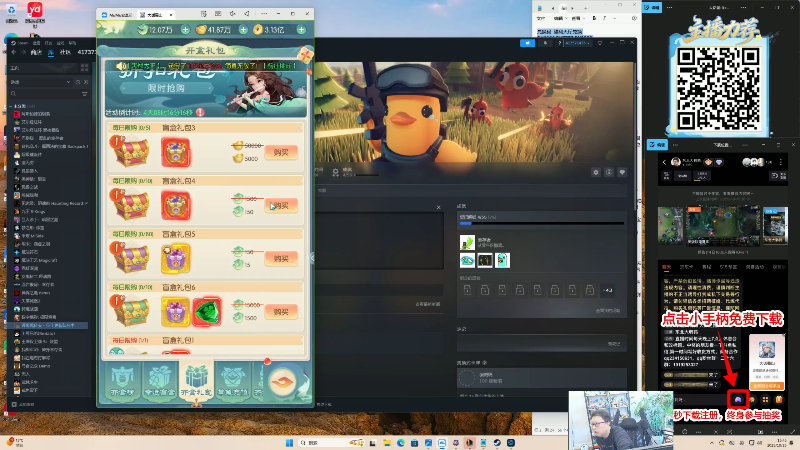
Task: Open the fourth bottom tab with pouch icon
Action: tap(233, 381)
